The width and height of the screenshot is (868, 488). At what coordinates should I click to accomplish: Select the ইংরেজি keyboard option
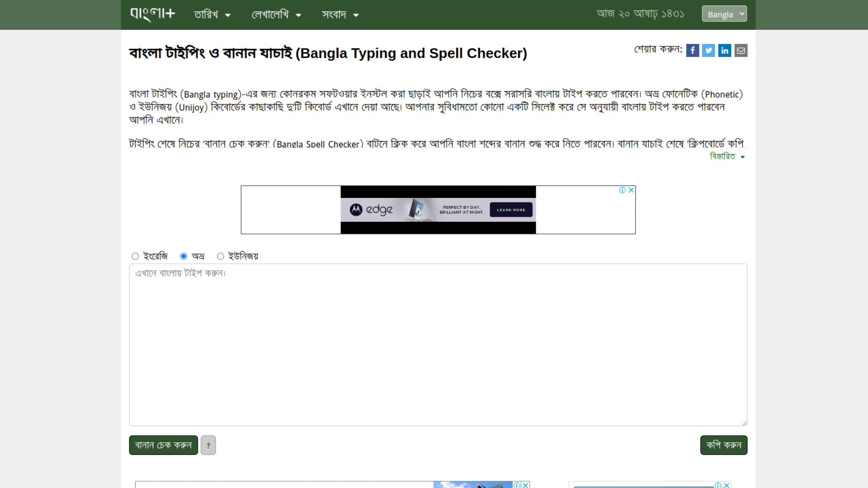(135, 256)
